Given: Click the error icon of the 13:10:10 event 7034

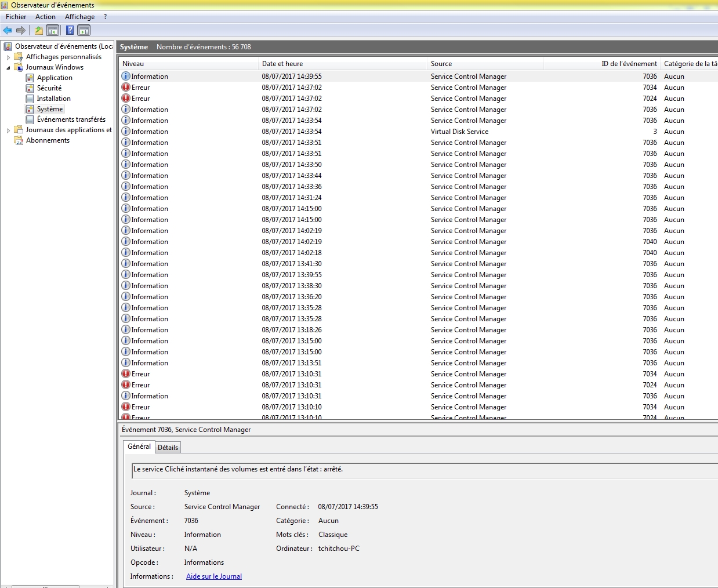Looking at the screenshot, I should click(126, 406).
